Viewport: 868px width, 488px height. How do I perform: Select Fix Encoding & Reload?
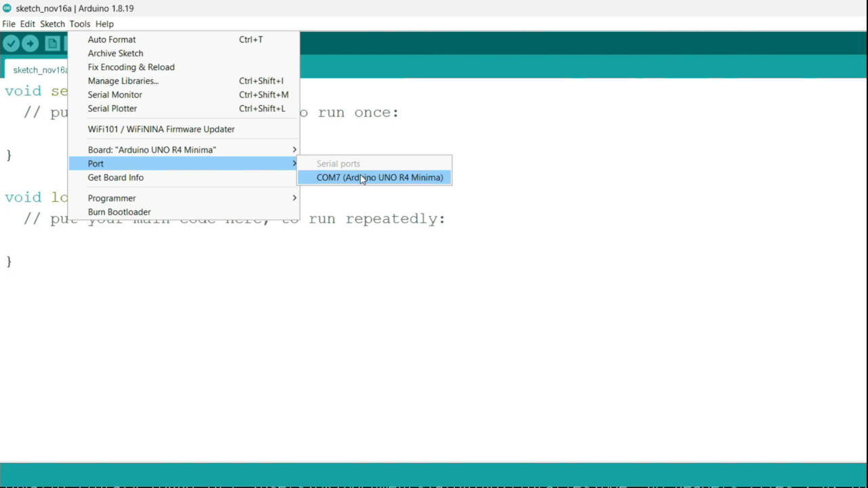(184, 67)
